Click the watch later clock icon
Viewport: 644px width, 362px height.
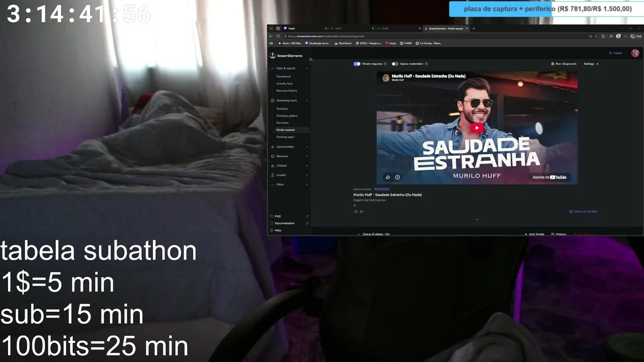pyautogui.click(x=397, y=177)
